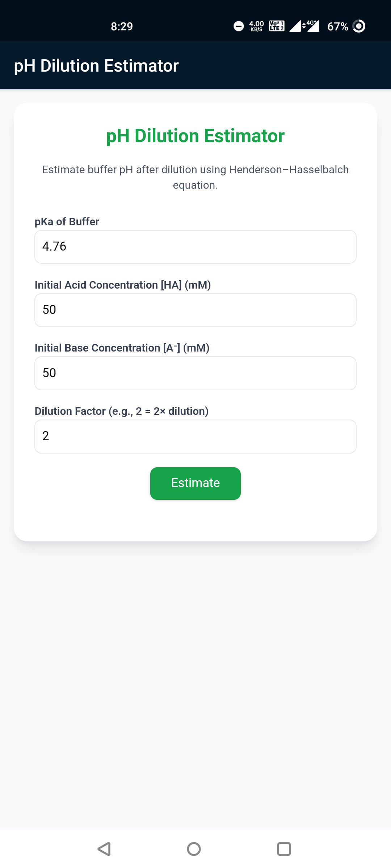
Task: Focus the Dilution Factor input field
Action: [x=195, y=437]
